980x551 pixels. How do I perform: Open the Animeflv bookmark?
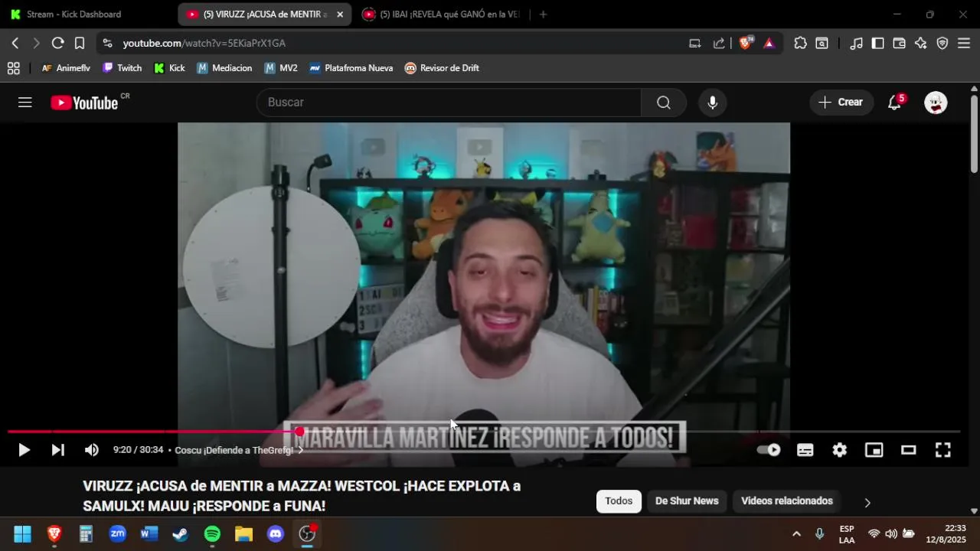pos(65,68)
